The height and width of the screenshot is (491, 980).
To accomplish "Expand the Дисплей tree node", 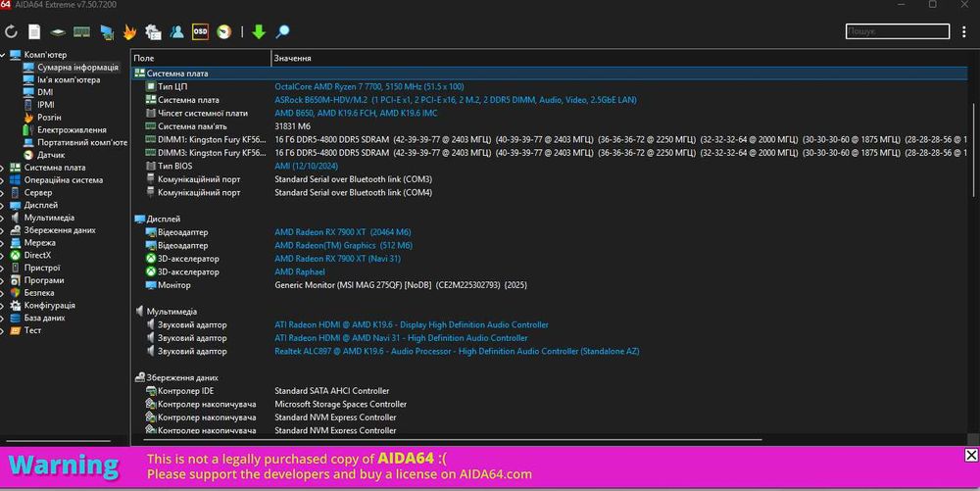I will 3,205.
